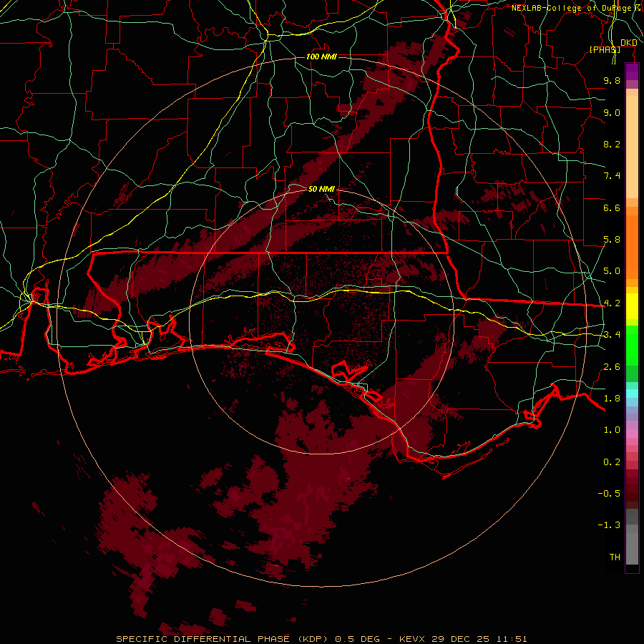Select the 9.0 value on color scale
The height and width of the screenshot is (644, 644).
click(x=612, y=112)
